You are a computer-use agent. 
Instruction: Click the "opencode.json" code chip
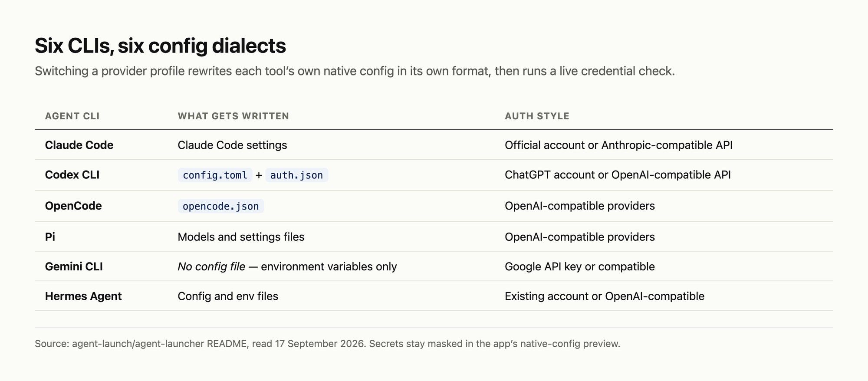(220, 206)
